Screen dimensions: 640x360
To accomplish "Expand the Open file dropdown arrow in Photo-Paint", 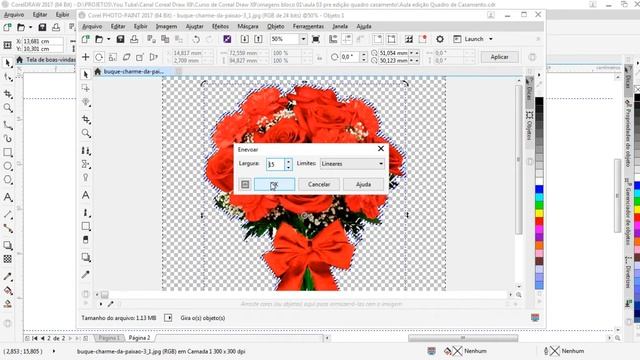I will (109, 39).
